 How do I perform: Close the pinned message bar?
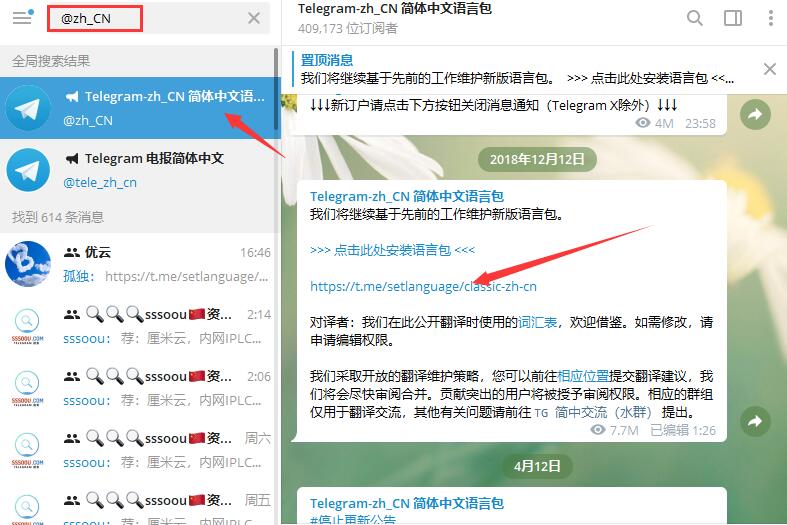coord(769,69)
